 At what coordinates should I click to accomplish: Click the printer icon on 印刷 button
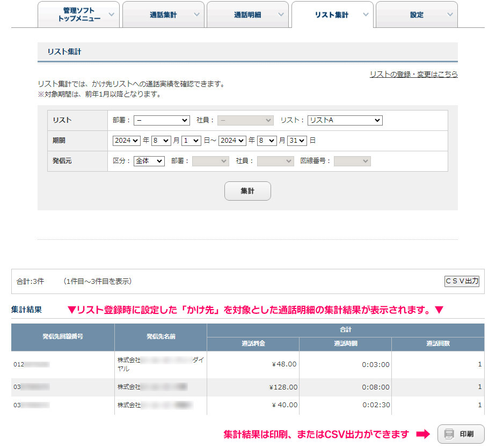click(449, 434)
